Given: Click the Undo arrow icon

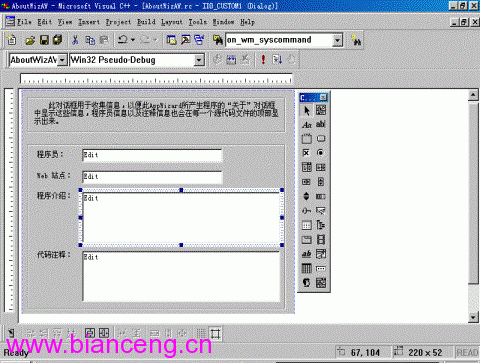Looking at the screenshot, I should pyautogui.click(x=123, y=40).
